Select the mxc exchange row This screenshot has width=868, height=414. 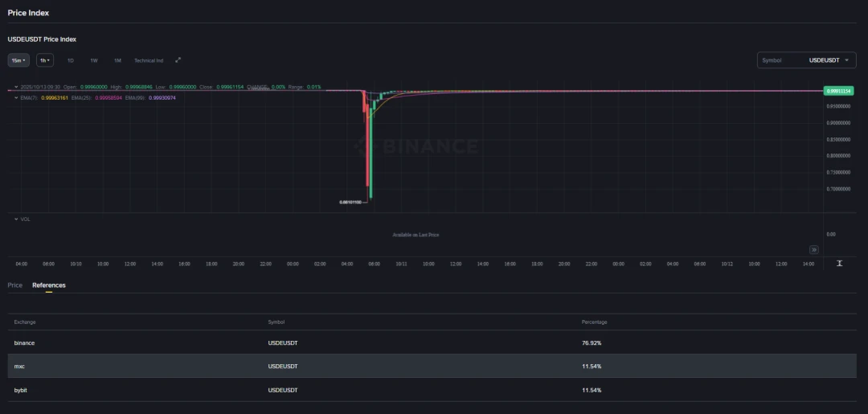pos(434,366)
